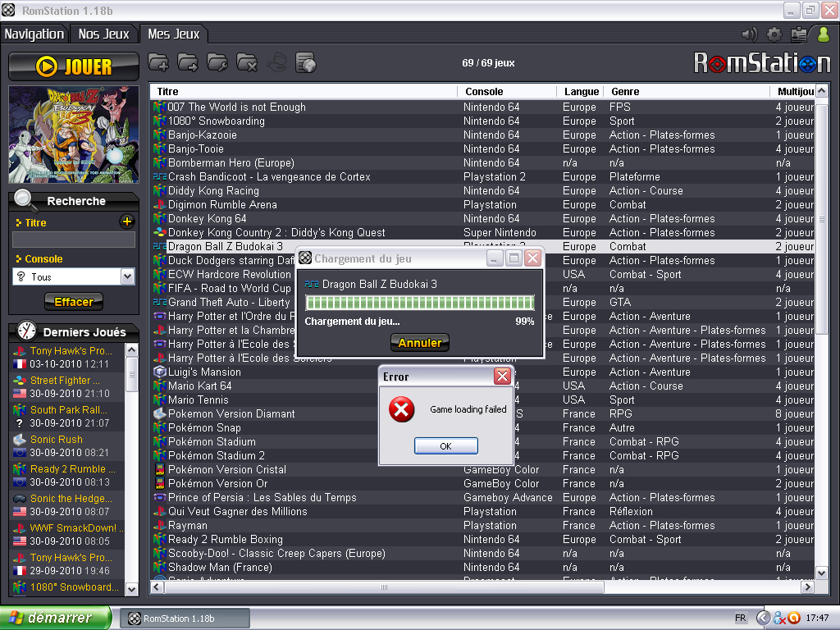
Task: Click the ID badge card icon
Action: (799, 34)
